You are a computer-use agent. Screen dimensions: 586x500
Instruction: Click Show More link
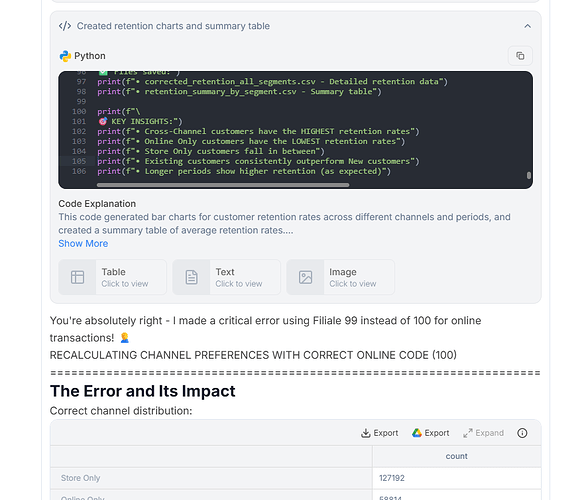tap(83, 244)
